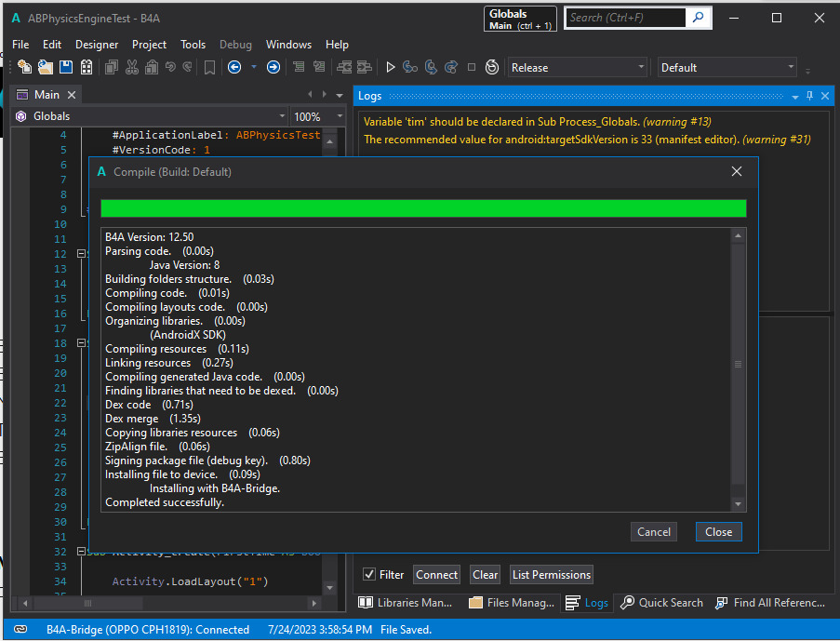Click the Cancel button in Compile dialog
Screen dimensions: 840x641
click(x=654, y=531)
